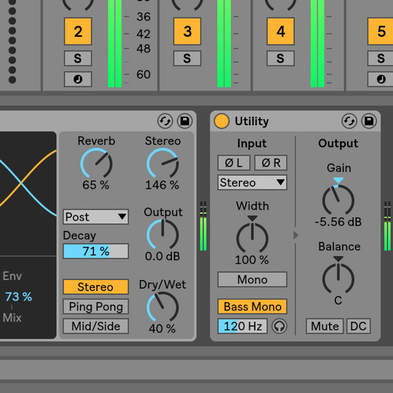Screen dimensions: 393x393
Task: Save preset of the reverb device
Action: click(184, 121)
